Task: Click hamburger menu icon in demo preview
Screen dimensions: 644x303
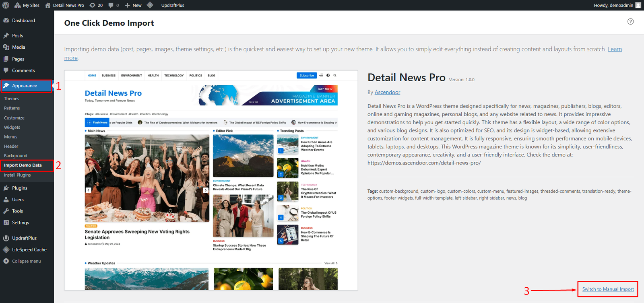Action: click(321, 76)
